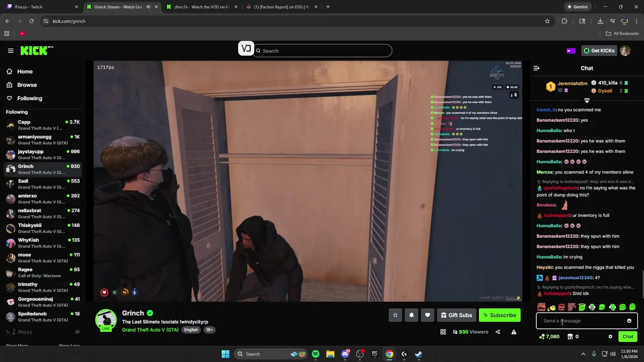644x362 pixels.
Task: Mute the Grinch Stream tab audio icon
Action: (x=148, y=7)
